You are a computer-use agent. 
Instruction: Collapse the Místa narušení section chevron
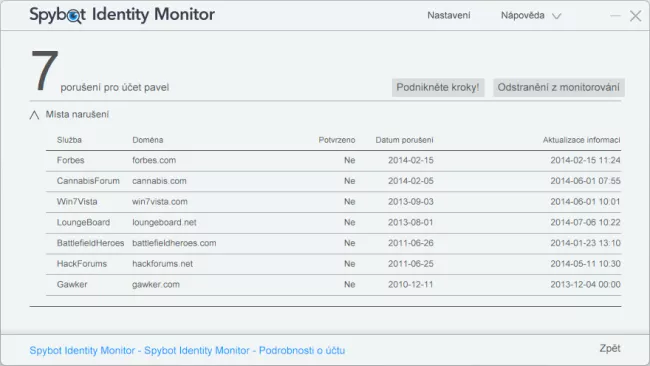(x=34, y=115)
